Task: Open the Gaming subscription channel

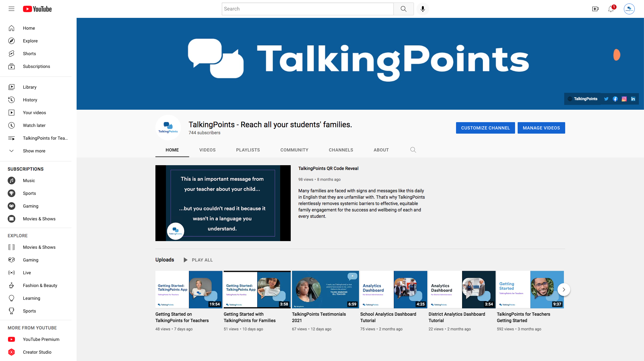Action: click(36, 206)
